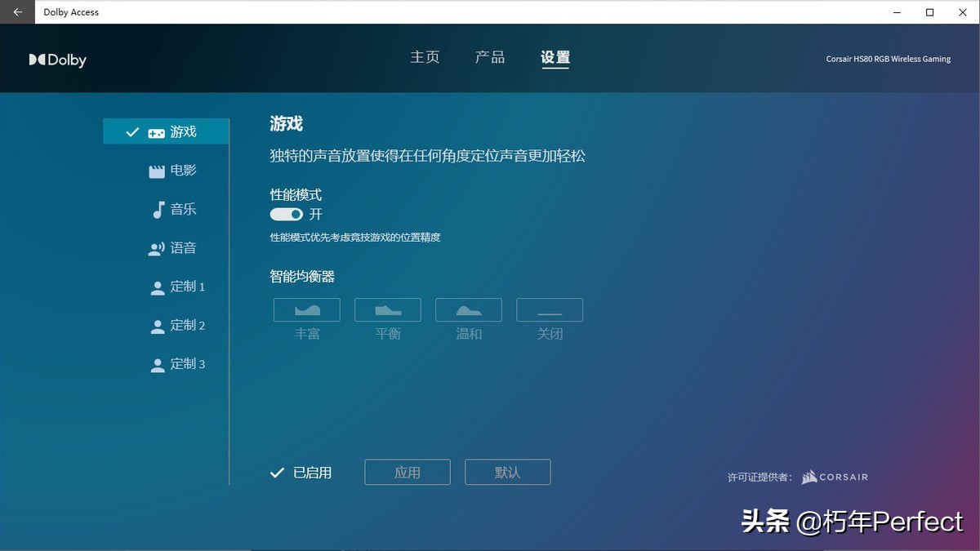Turn off the 性能模式 switch

tap(285, 214)
